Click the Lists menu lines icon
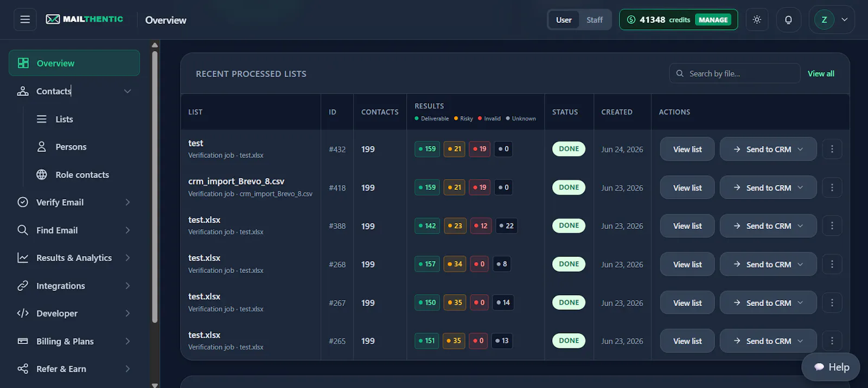This screenshot has width=868, height=388. point(42,119)
